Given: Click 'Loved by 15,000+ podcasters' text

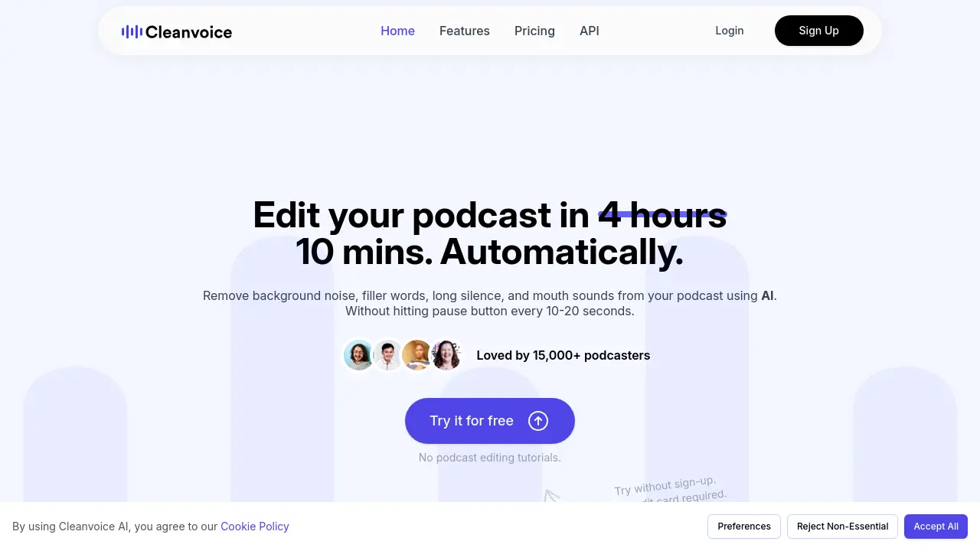Looking at the screenshot, I should click(x=563, y=355).
